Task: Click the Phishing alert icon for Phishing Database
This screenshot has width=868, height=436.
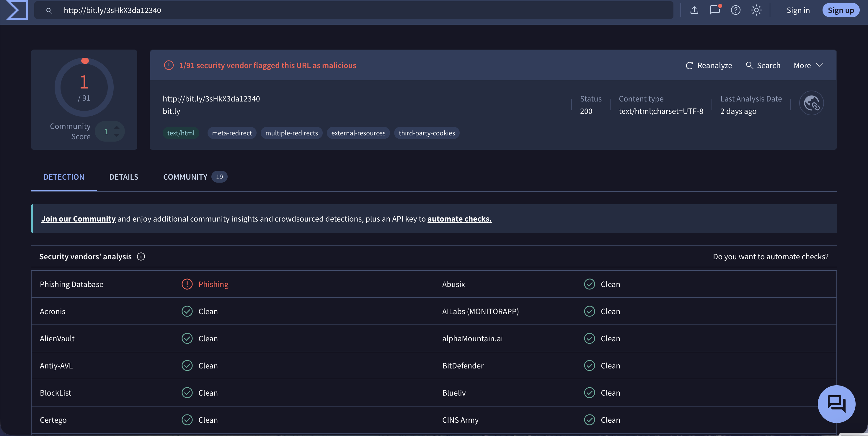Action: (187, 284)
